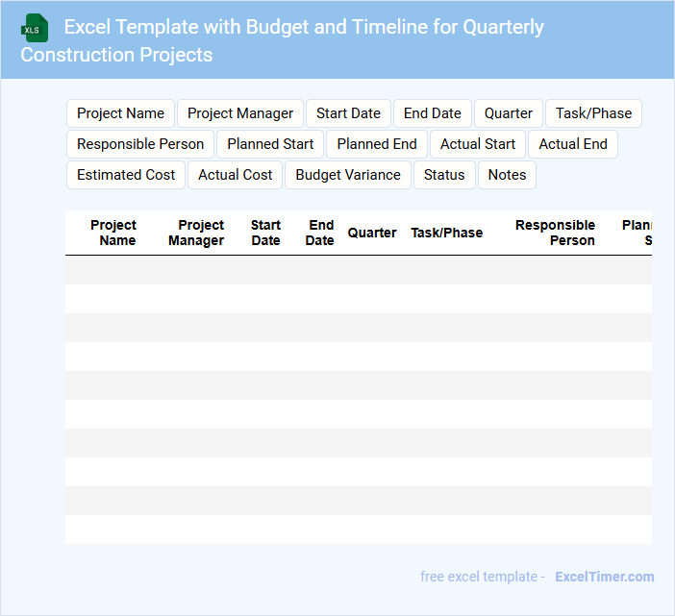Click the Quarter column header in table
The image size is (675, 616).
pyautogui.click(x=372, y=233)
